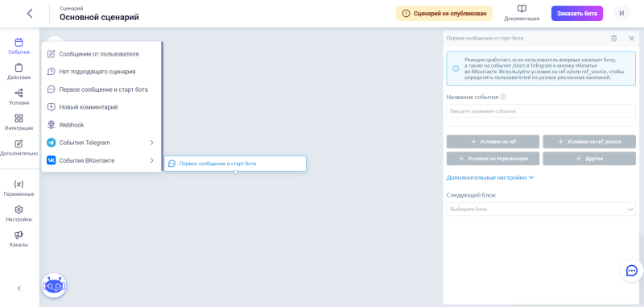Open the chat support bubble icon
The height and width of the screenshot is (307, 644).
point(631,271)
